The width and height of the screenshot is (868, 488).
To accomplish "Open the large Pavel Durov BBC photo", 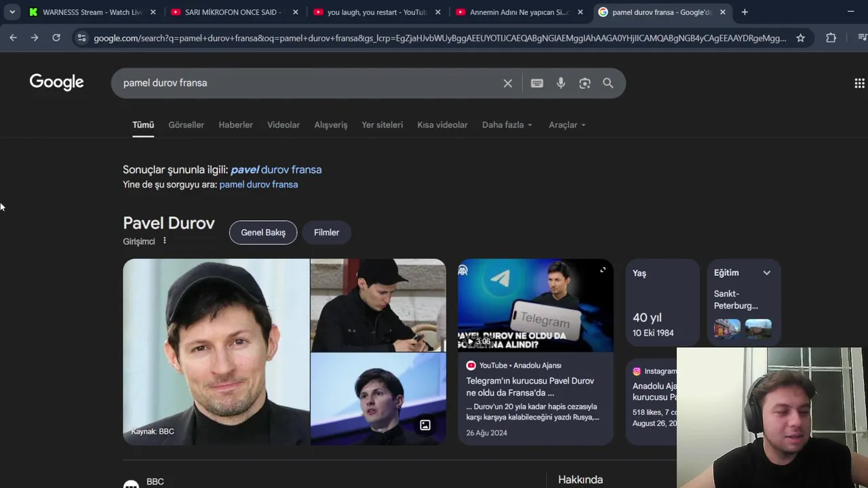I will (216, 352).
